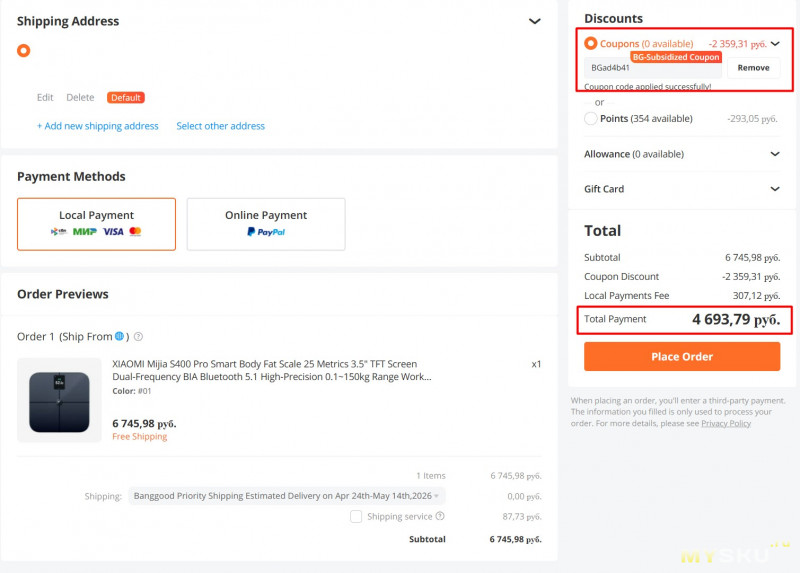The image size is (800, 573).
Task: Select the Points discount radio button
Action: click(x=591, y=118)
